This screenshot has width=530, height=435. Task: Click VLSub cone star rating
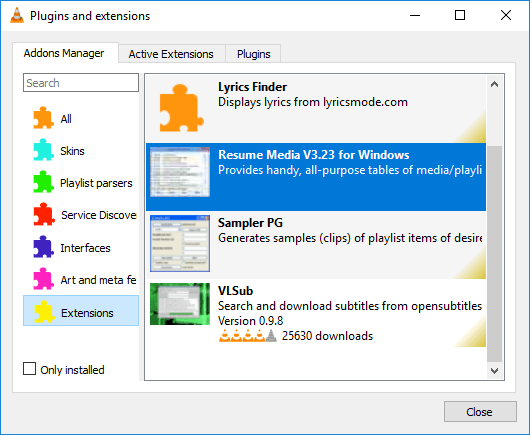(248, 336)
